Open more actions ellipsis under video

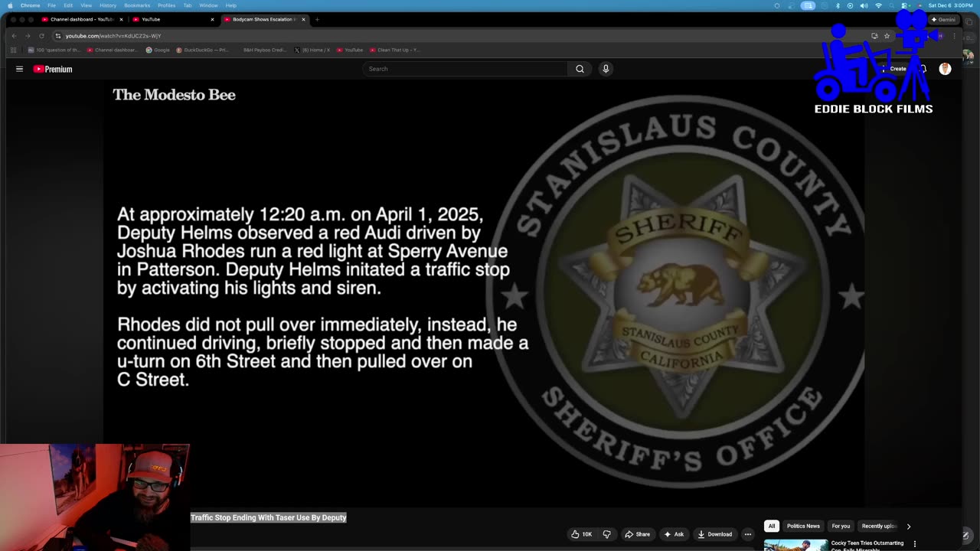coord(748,534)
